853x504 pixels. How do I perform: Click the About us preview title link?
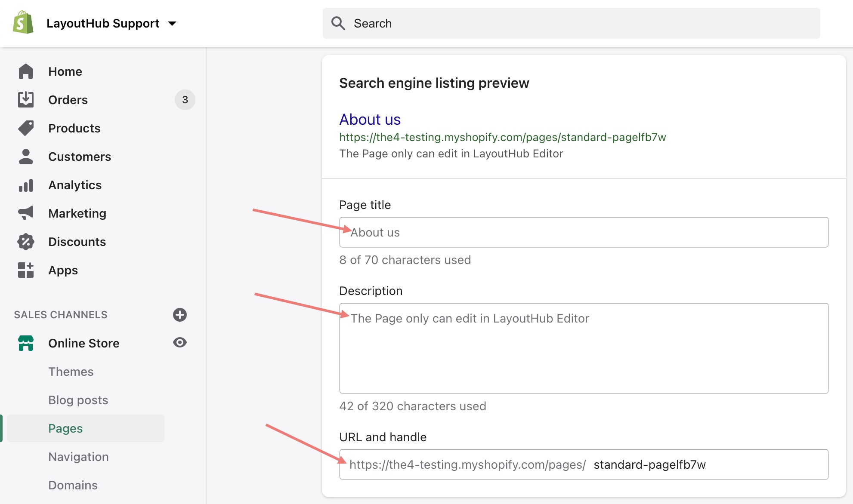point(370,119)
